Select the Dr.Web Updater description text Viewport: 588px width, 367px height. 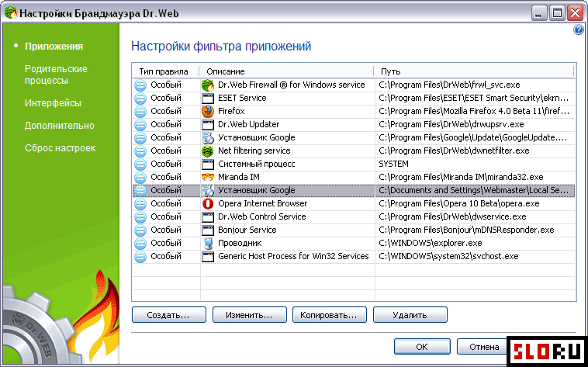(x=249, y=125)
